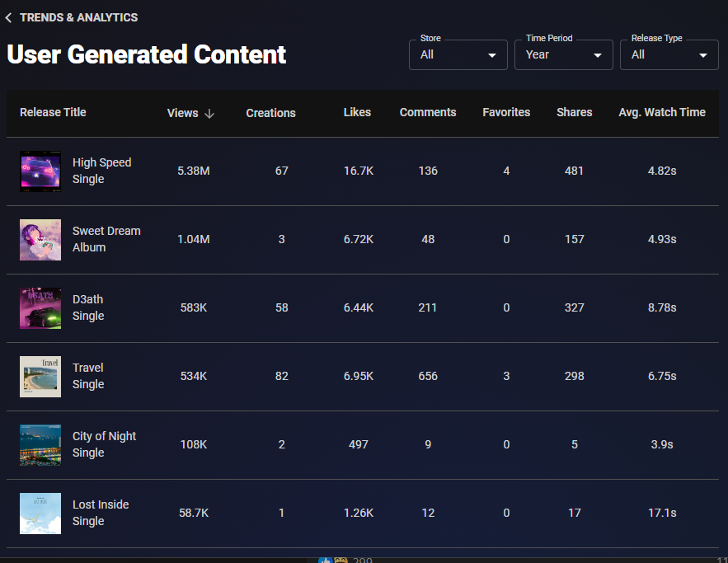The image size is (728, 563).
Task: Click the 6.44K likes value
Action: [359, 307]
